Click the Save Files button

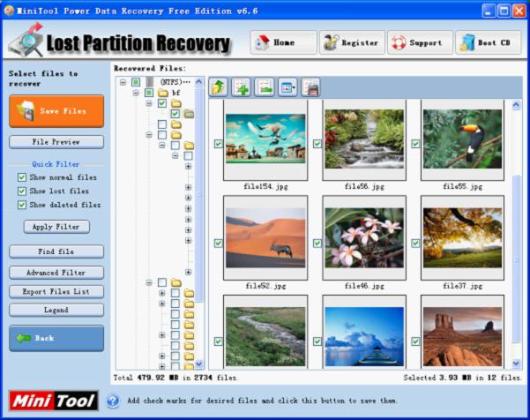(x=56, y=111)
